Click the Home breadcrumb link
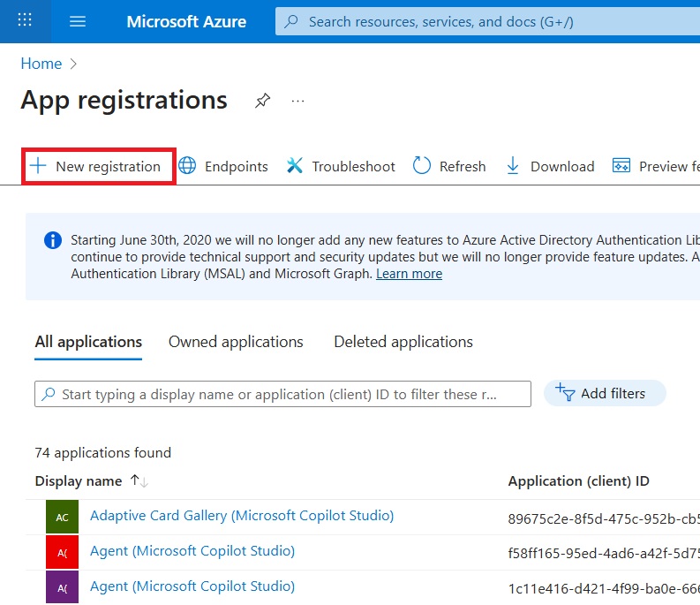Image resolution: width=700 pixels, height=605 pixels. [x=41, y=64]
